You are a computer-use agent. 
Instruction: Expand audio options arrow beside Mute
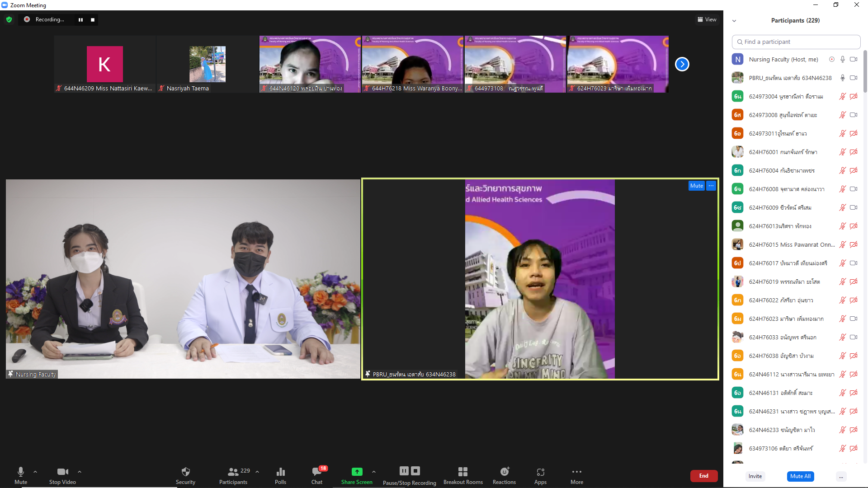pyautogui.click(x=35, y=472)
